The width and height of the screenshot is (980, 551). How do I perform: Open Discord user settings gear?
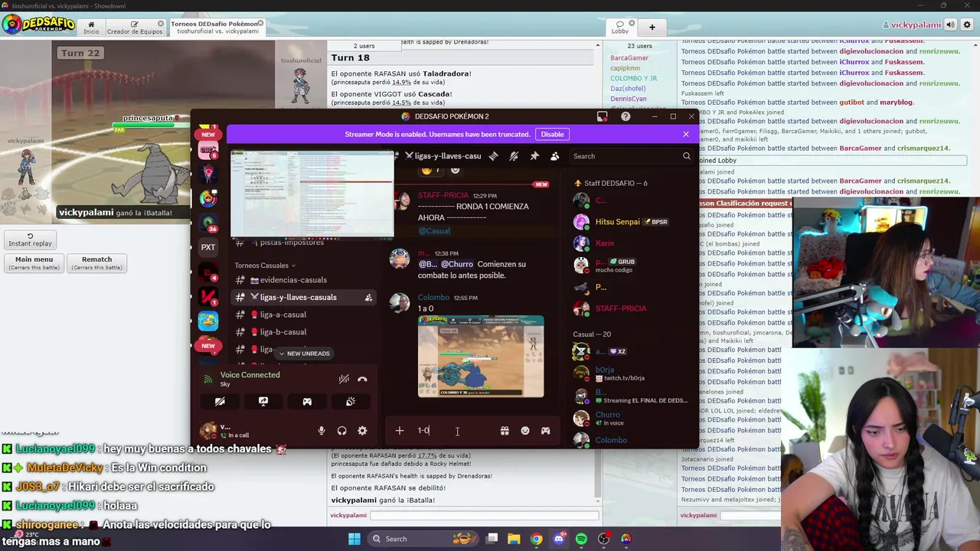click(x=362, y=431)
